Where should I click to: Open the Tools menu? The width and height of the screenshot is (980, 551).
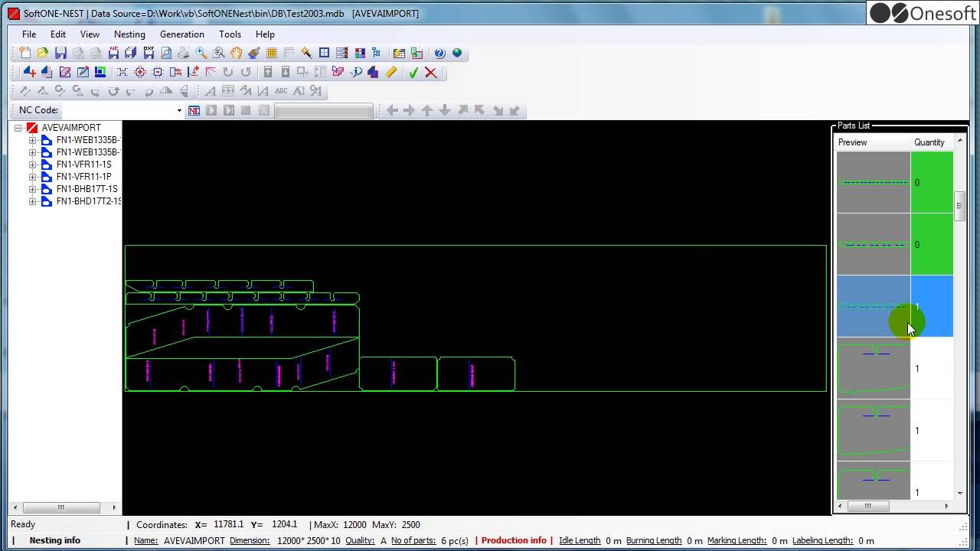coord(230,34)
